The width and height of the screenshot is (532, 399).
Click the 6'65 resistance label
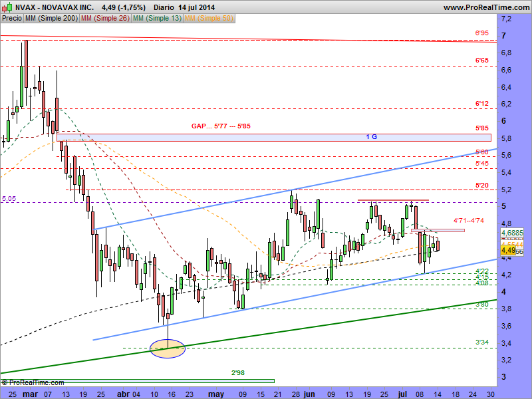(x=481, y=61)
